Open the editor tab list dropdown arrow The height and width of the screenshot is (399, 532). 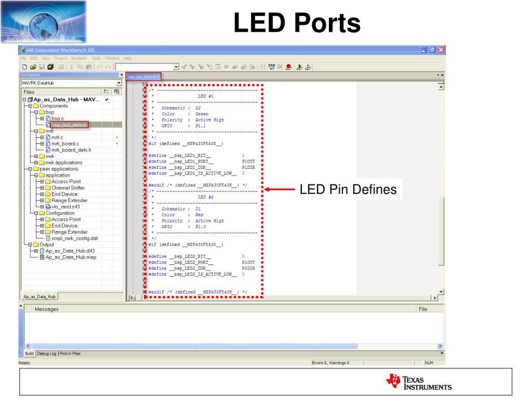pyautogui.click(x=438, y=75)
